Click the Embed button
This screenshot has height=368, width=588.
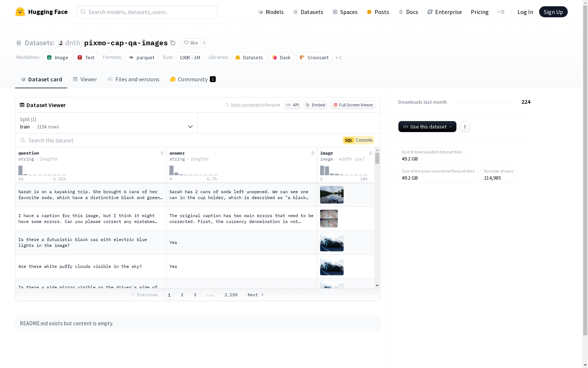click(x=315, y=105)
